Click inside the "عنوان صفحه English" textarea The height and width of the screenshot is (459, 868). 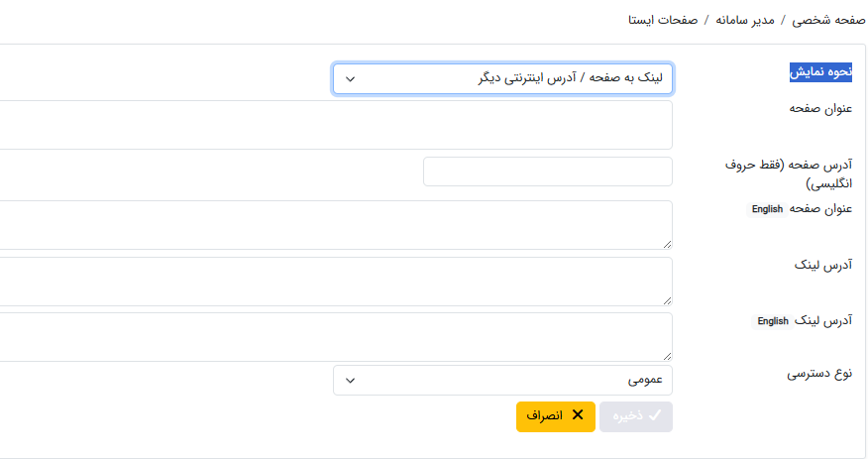[x=337, y=225]
